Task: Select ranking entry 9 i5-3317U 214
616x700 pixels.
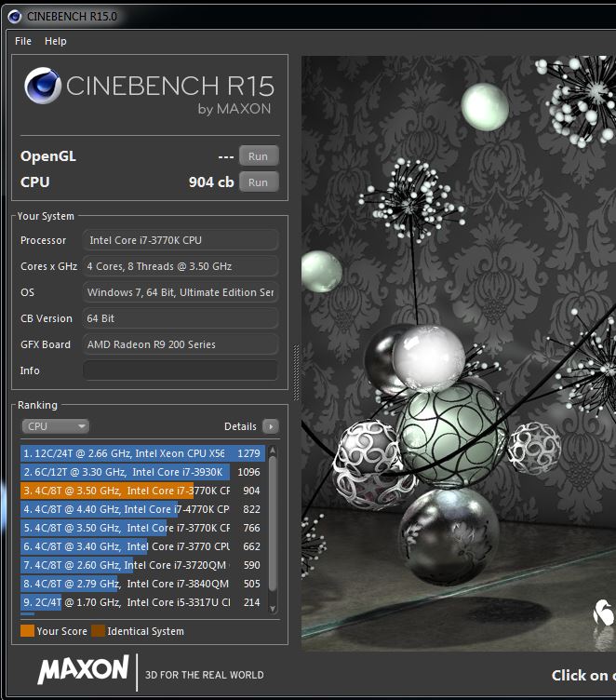Action: pos(143,602)
